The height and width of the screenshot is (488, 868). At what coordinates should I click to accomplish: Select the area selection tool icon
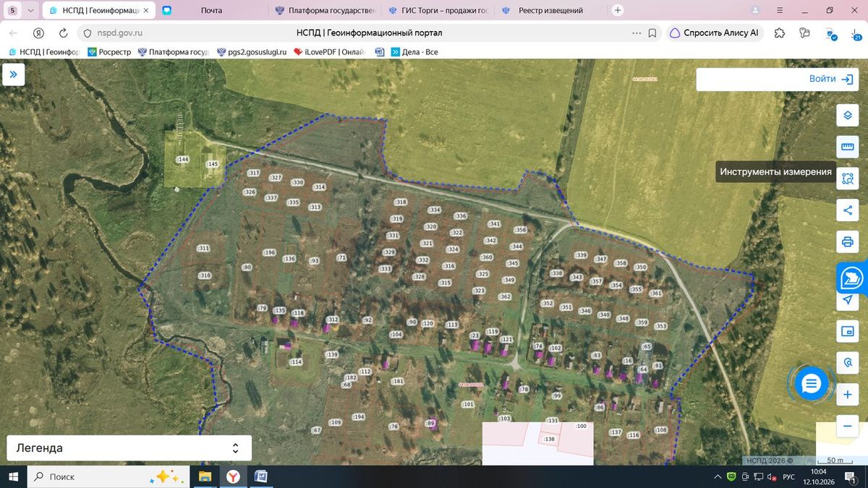tap(847, 179)
